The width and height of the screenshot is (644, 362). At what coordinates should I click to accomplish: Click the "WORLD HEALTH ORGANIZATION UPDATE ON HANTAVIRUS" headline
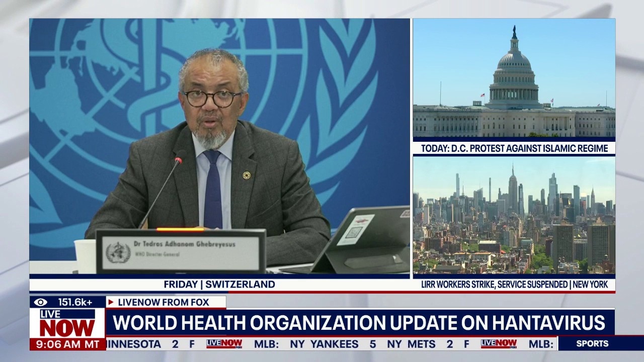point(359,323)
